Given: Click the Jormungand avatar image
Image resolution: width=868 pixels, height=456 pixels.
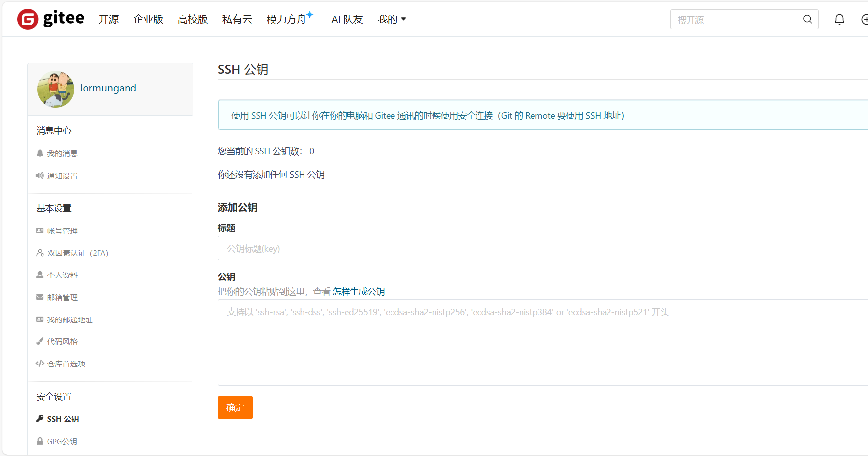Looking at the screenshot, I should [55, 90].
